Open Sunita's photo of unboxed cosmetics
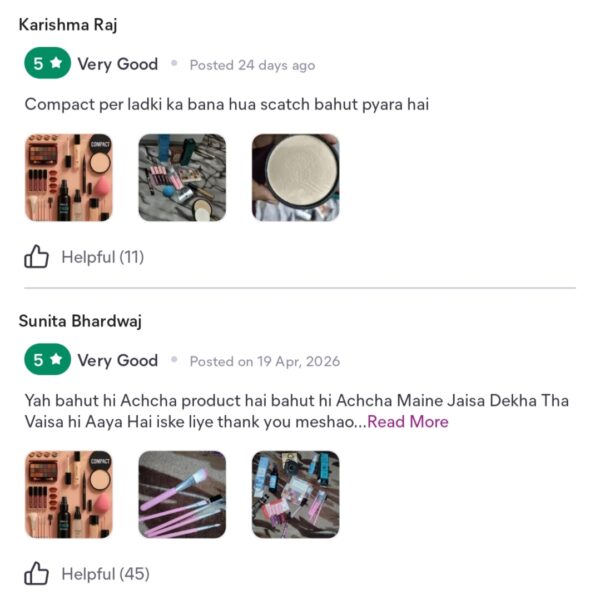The width and height of the screenshot is (600, 600). click(x=295, y=494)
